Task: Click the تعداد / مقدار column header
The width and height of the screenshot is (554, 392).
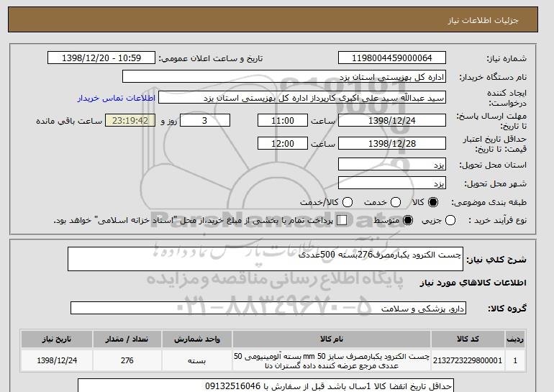Action: pyautogui.click(x=127, y=339)
